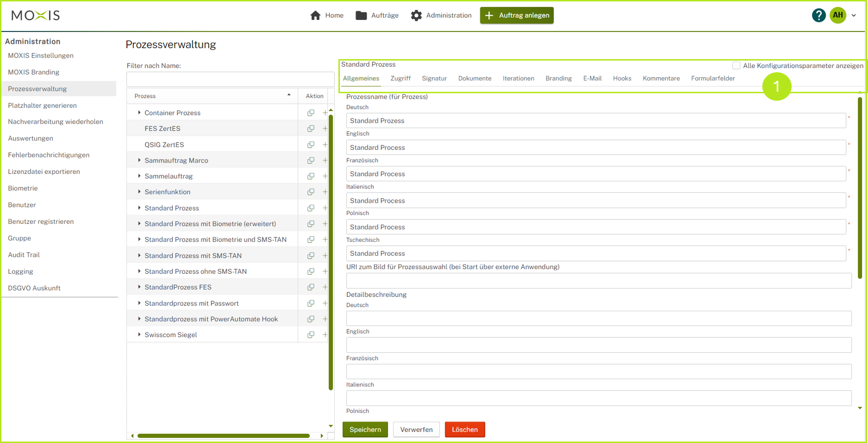868x443 pixels.
Task: Click copy icon for Standard Prozess mit SMS-TAN
Action: (311, 256)
